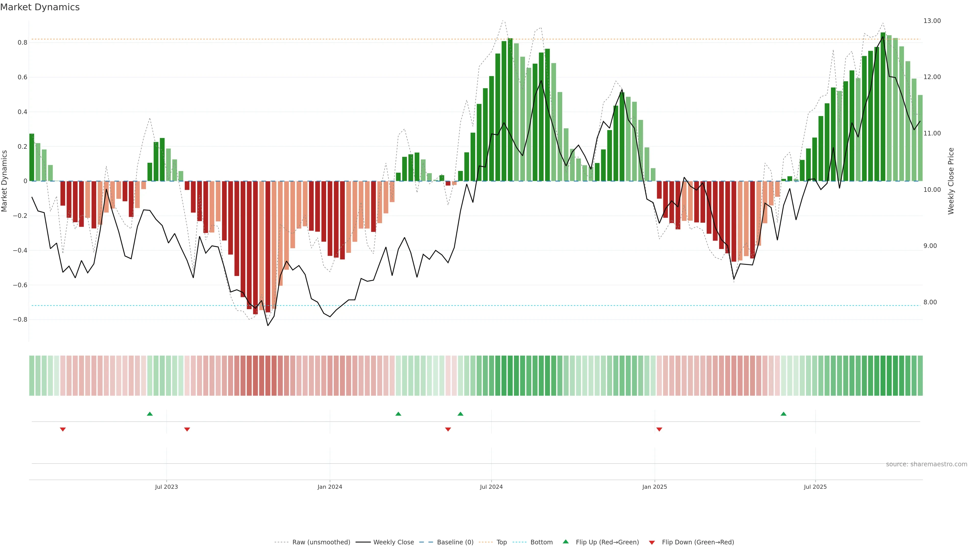Click the last green heatmap cell on the right
Viewport: 980px width, 551px height.
tap(920, 375)
